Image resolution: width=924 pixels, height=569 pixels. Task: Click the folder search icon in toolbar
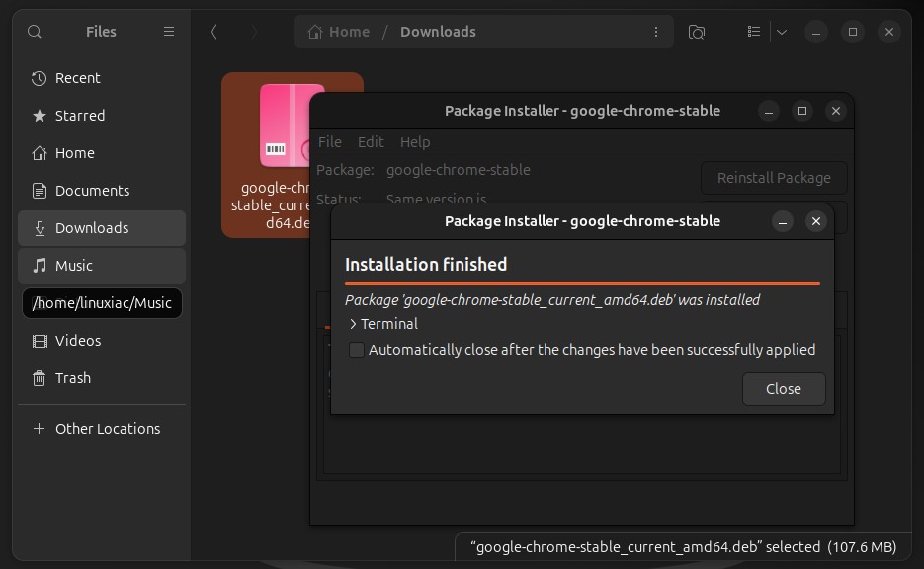click(x=697, y=32)
